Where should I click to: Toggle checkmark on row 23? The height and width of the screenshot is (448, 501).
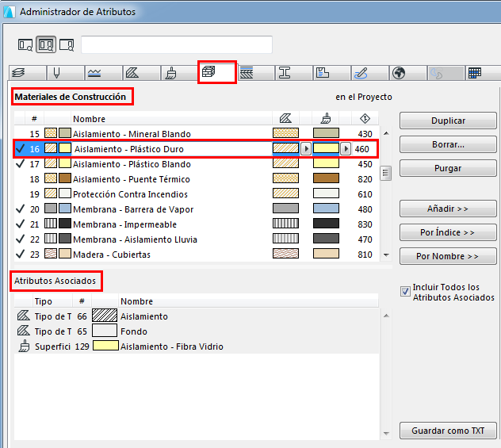coord(20,254)
